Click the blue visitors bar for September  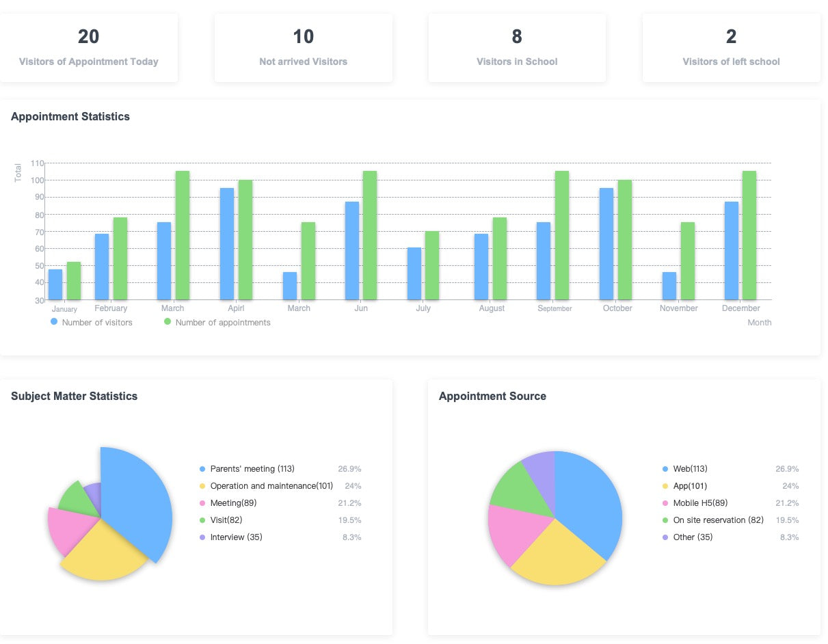544,261
